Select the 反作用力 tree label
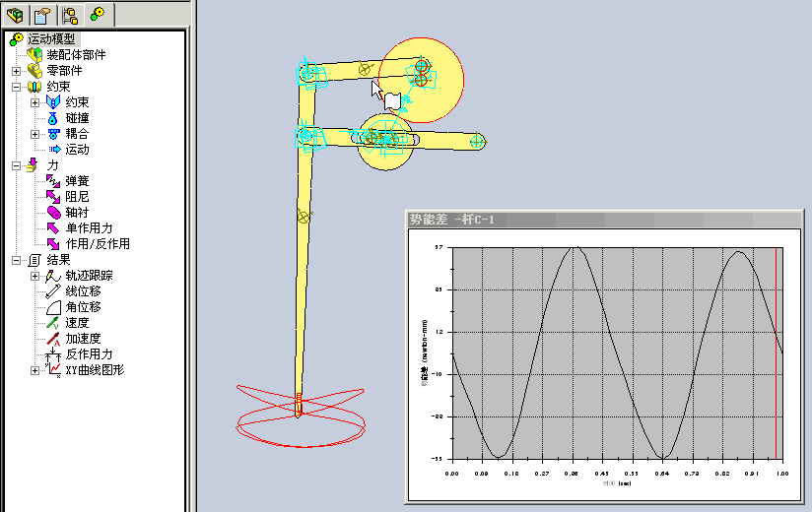Screen dimensions: 812x512 89,354
